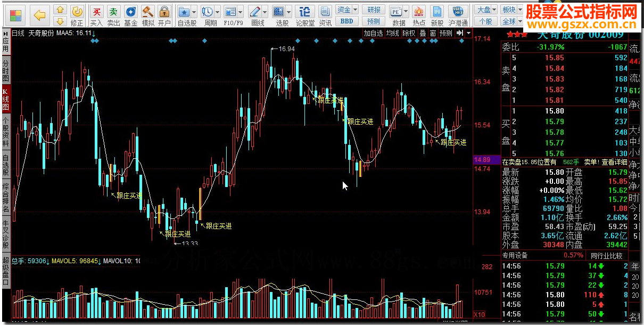
Task: Expand the 自选股 dropdown arrow
Action: pyautogui.click(x=194, y=12)
